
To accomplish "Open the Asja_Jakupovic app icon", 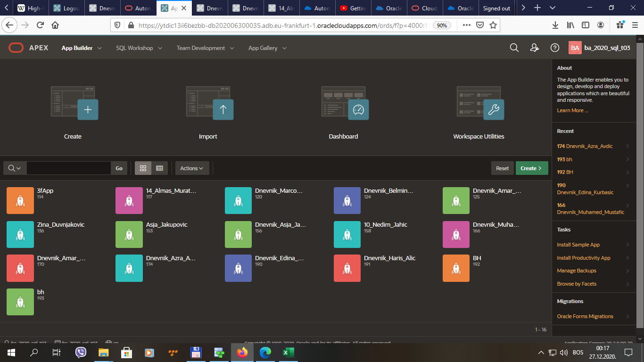I will click(x=129, y=234).
